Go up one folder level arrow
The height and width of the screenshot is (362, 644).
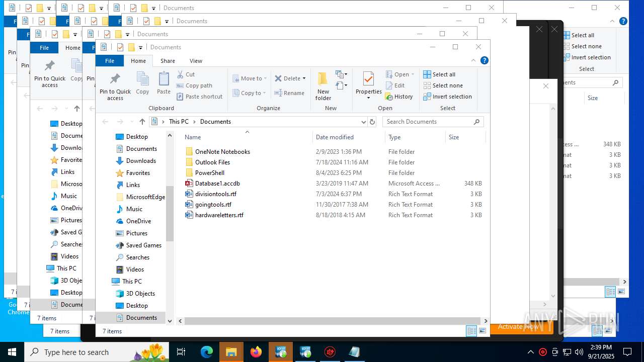point(142,122)
